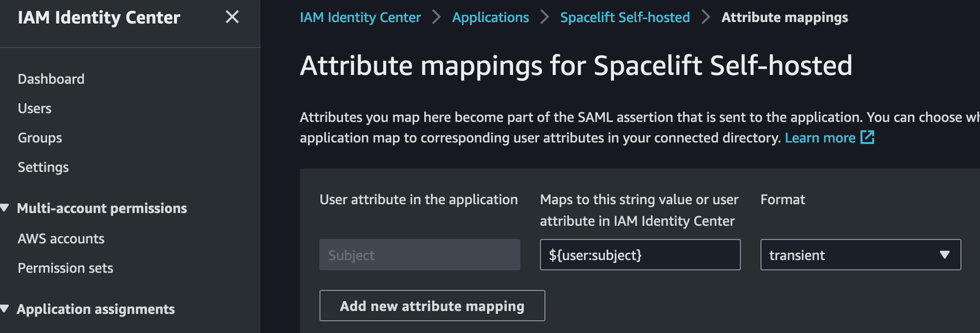Collapse the Application assignments section
This screenshot has width=980, height=333.
click(5, 309)
